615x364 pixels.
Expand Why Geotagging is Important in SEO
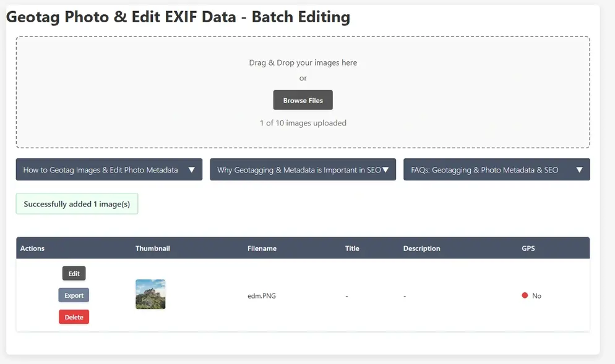[x=303, y=169]
